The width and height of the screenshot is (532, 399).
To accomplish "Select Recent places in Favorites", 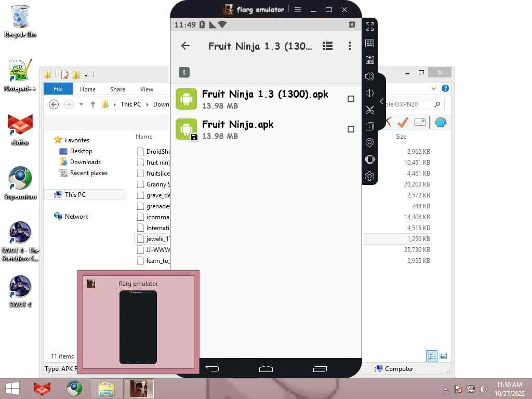I will point(88,172).
